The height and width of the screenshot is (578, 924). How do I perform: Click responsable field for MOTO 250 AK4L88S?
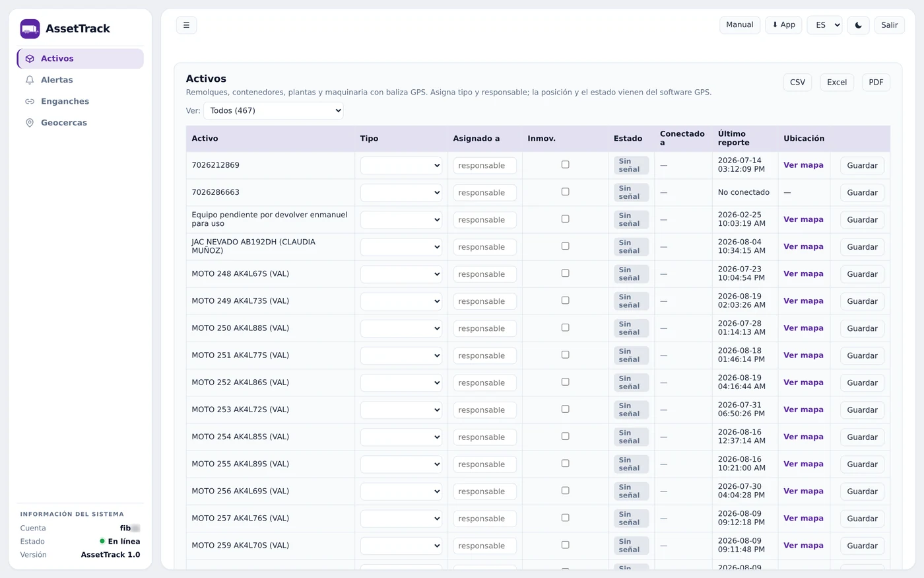[x=485, y=328]
